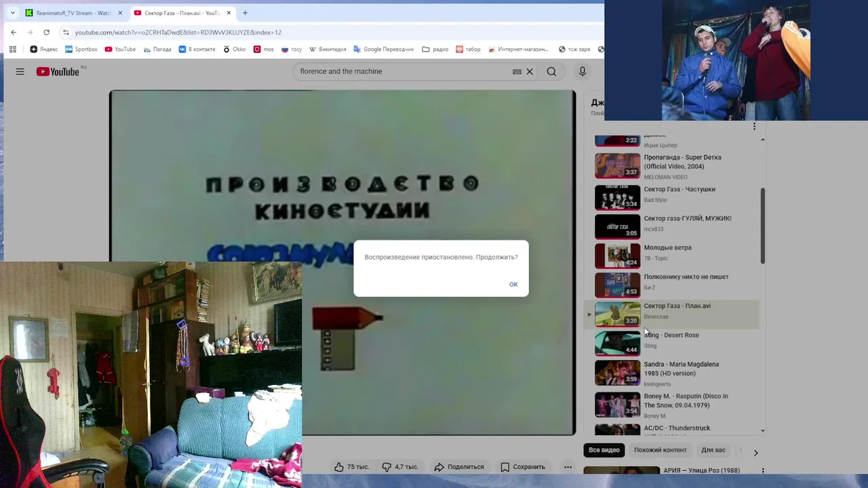Screen dimensions: 868x488
Task: Open options for АРИЯ — Улица Роз video
Action: pos(763,470)
